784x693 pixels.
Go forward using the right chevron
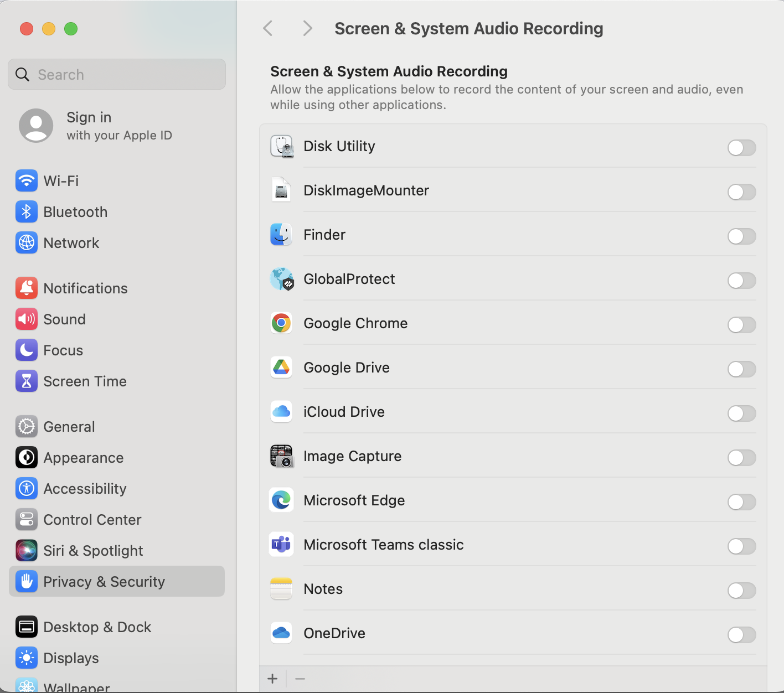(x=307, y=28)
